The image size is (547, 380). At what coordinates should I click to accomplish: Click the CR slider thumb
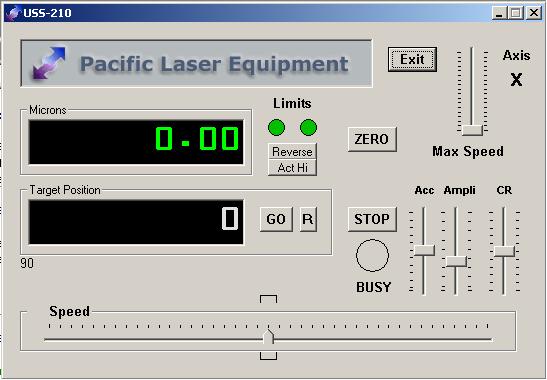(x=504, y=251)
